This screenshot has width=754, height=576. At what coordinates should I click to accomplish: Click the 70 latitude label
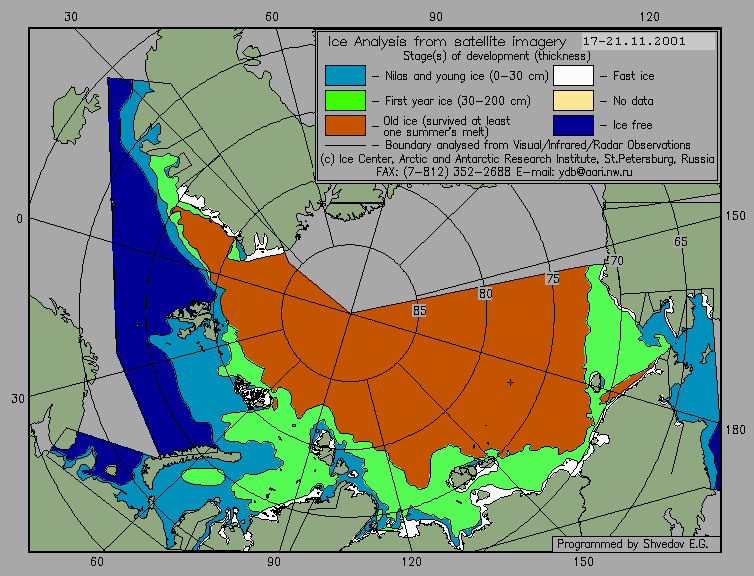(x=616, y=261)
